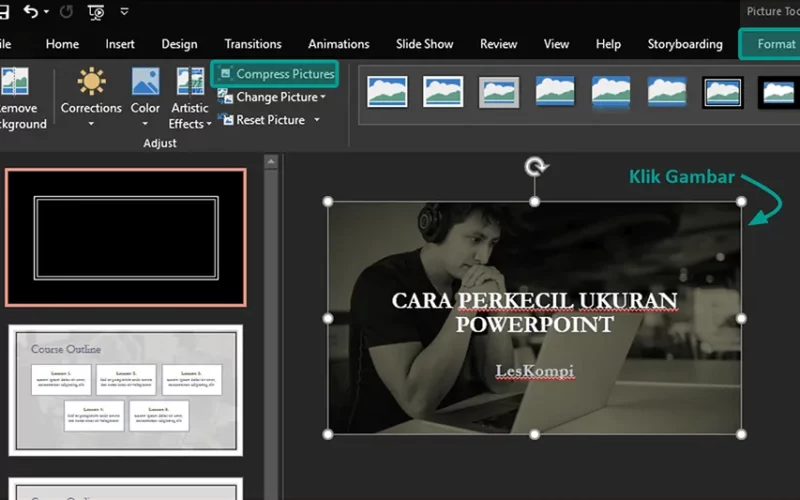This screenshot has height=500, width=800.
Task: Open the Insert tab
Action: tap(120, 44)
